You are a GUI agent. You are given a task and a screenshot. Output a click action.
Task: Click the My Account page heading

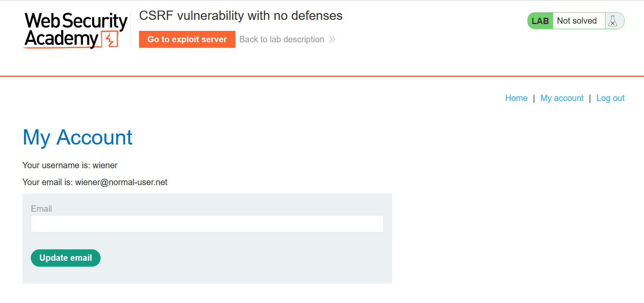point(77,137)
